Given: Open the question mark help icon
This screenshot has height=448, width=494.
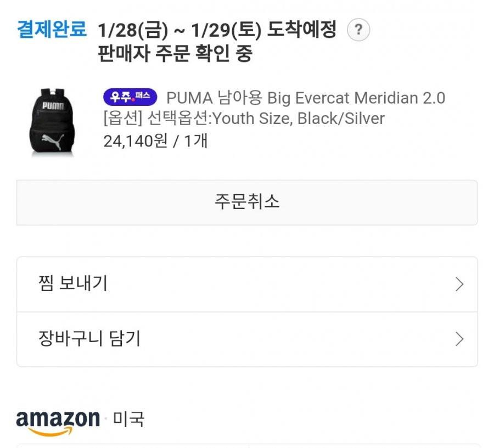Looking at the screenshot, I should pyautogui.click(x=358, y=30).
